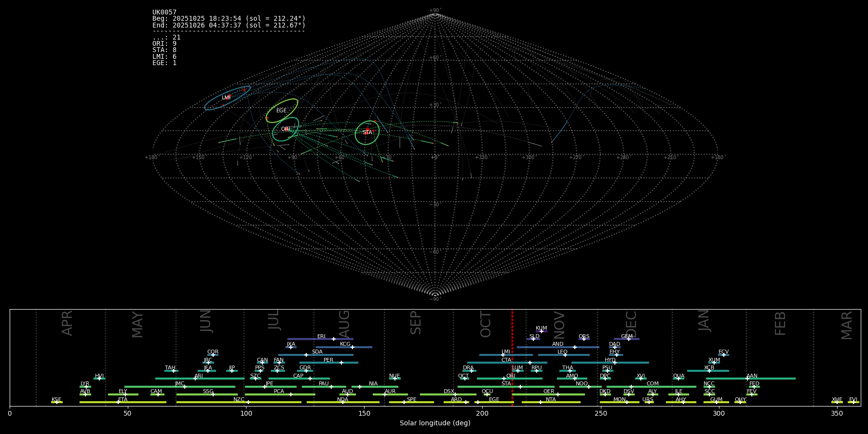Click the AUG month label
Image resolution: width=868 pixels, height=434 pixels.
click(344, 324)
